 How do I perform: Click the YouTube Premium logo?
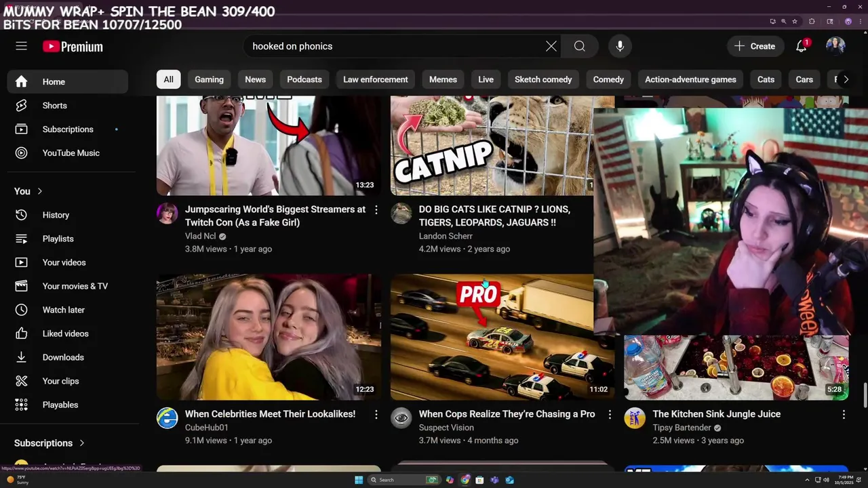pyautogui.click(x=73, y=47)
